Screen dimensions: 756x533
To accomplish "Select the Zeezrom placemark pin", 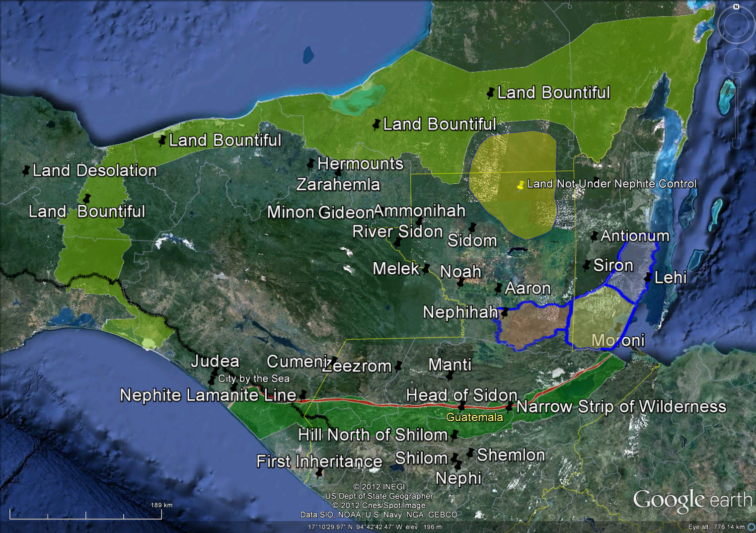I will 398,367.
